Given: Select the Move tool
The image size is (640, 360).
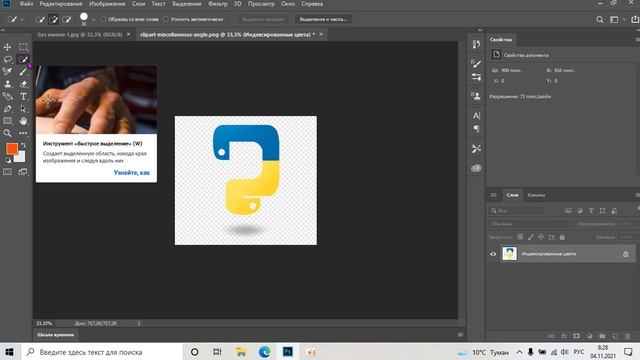Looking at the screenshot, I should click(x=7, y=47).
